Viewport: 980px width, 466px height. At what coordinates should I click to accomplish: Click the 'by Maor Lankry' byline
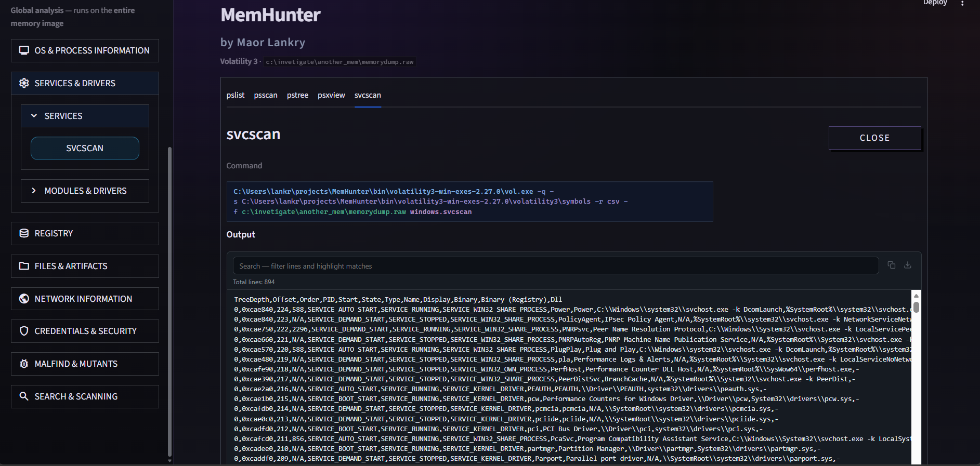click(263, 43)
